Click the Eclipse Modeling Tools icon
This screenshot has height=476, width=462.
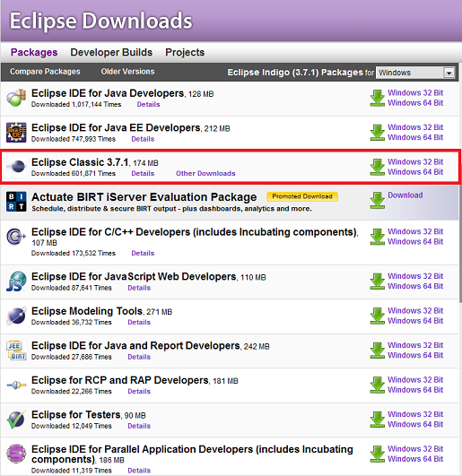coord(16,316)
